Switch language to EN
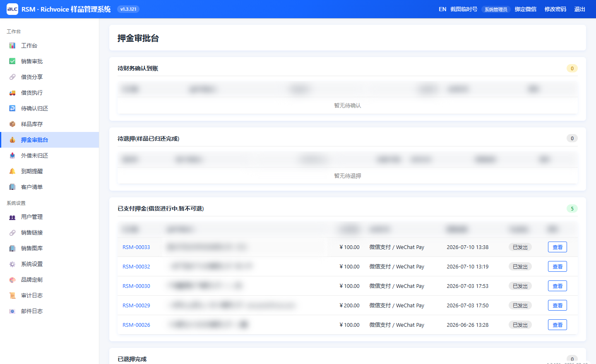 click(x=442, y=9)
